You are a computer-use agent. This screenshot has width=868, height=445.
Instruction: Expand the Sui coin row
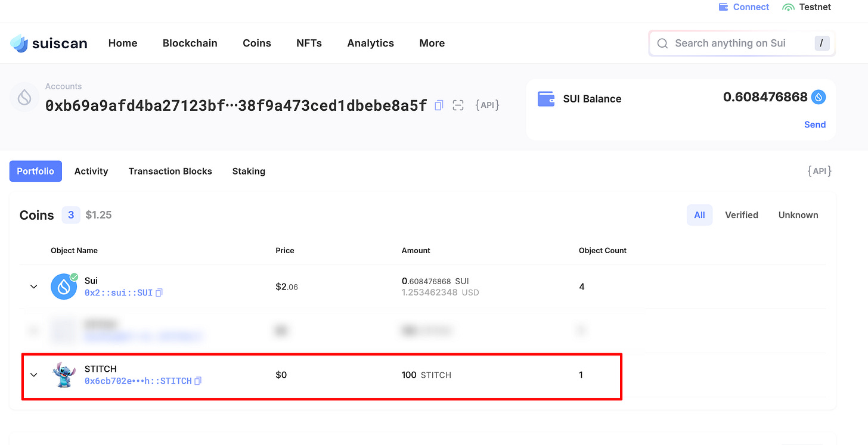tap(34, 287)
